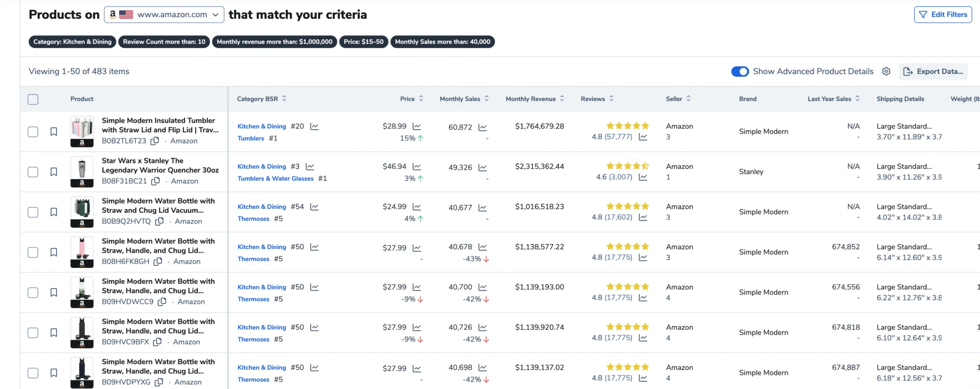Open the Tumblers subcategory link
The height and width of the screenshot is (389, 980).
tap(251, 138)
